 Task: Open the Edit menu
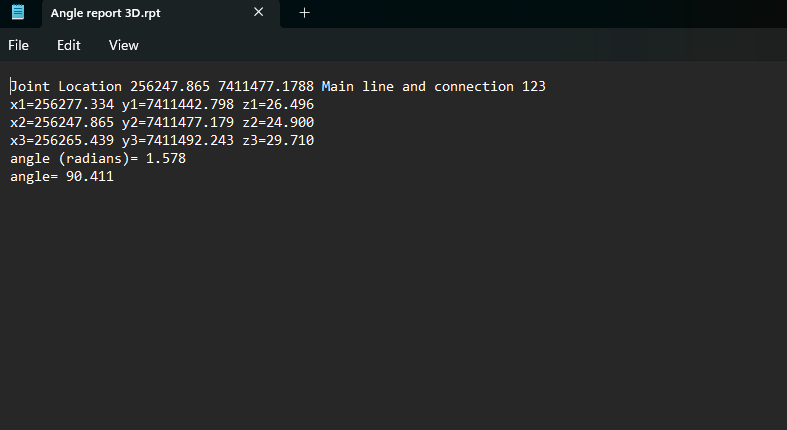(x=68, y=45)
